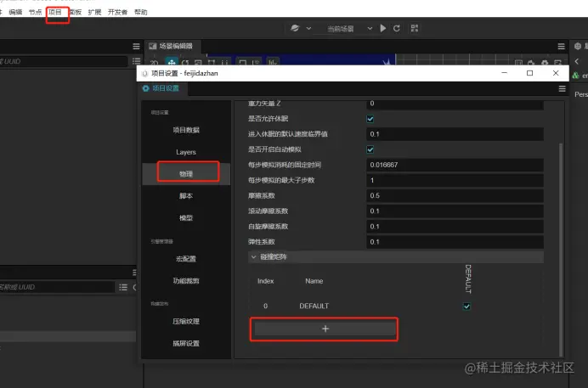588x388 pixels.
Task: Open the 编辑 menu
Action: pyautogui.click(x=15, y=12)
